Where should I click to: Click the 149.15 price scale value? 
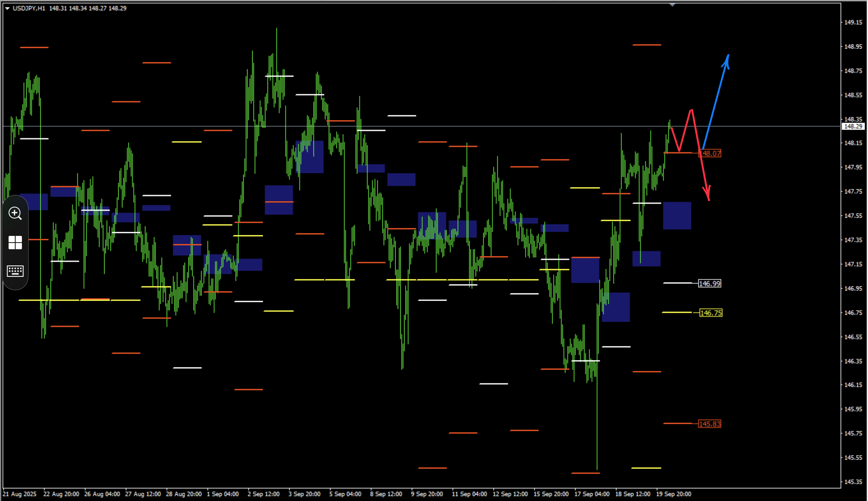[853, 22]
